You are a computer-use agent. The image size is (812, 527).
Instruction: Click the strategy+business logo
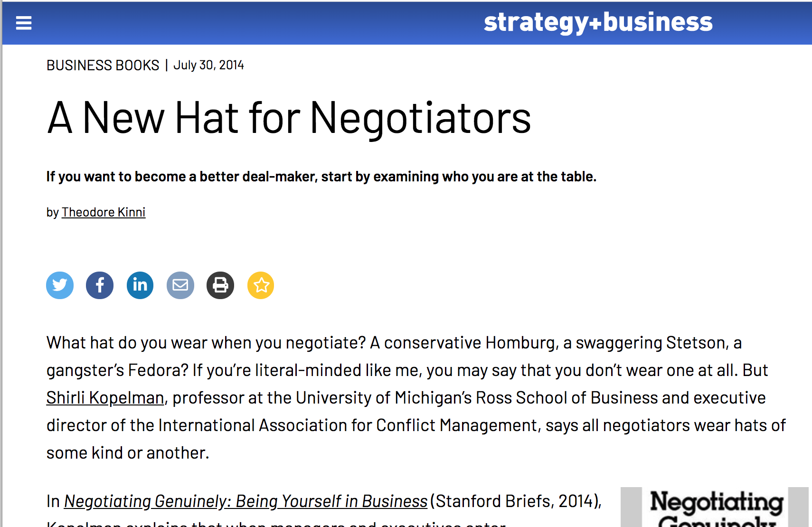pyautogui.click(x=598, y=22)
